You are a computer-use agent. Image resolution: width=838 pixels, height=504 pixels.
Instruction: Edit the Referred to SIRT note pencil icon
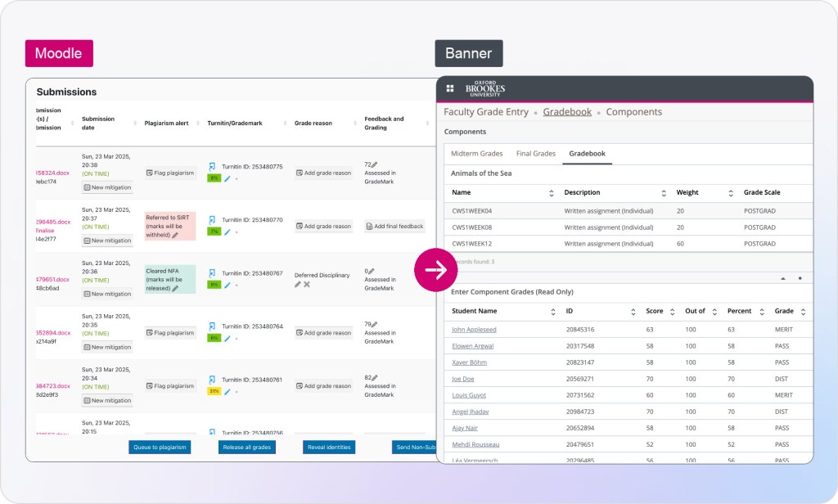[175, 236]
